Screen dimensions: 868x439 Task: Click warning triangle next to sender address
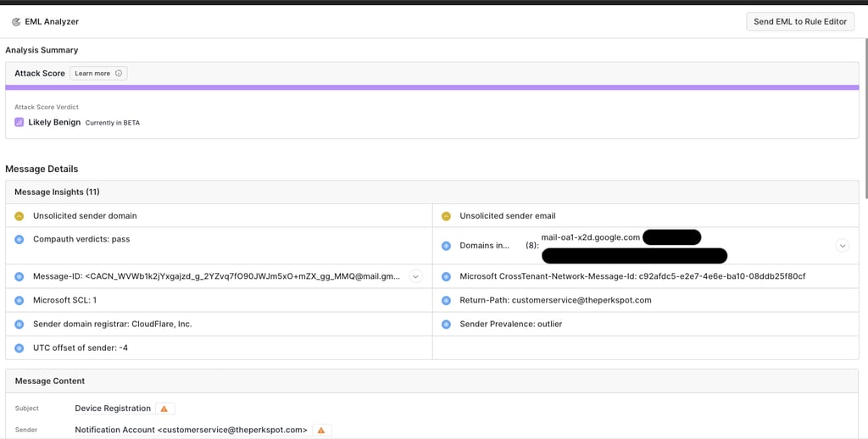click(321, 431)
